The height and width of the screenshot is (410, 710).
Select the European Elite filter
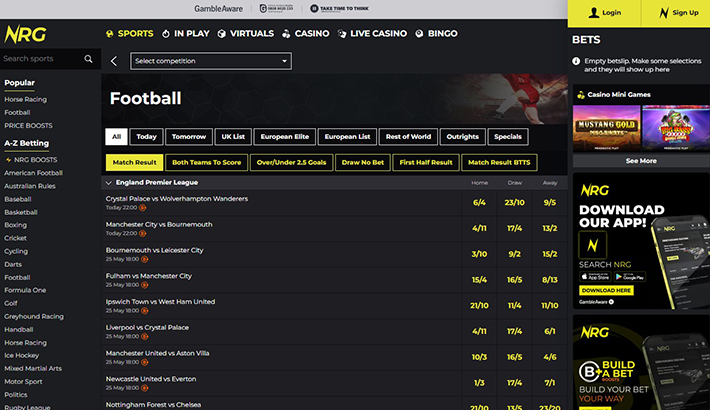(285, 137)
